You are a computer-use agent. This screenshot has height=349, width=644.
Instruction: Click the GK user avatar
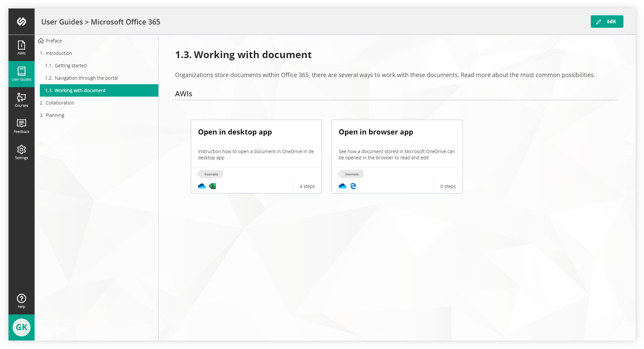click(x=21, y=327)
